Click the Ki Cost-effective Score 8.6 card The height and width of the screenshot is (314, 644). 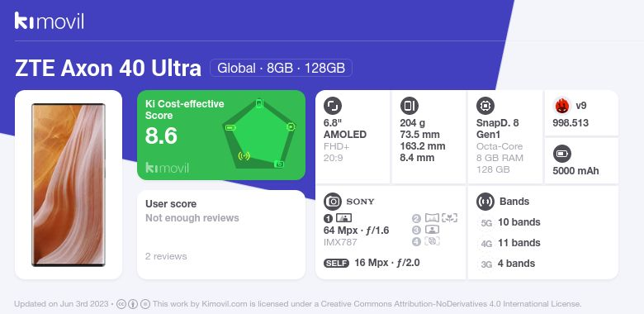221,135
